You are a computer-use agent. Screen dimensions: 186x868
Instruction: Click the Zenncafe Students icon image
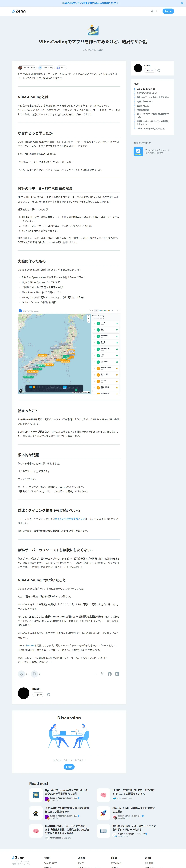pyautogui.click(x=138, y=152)
